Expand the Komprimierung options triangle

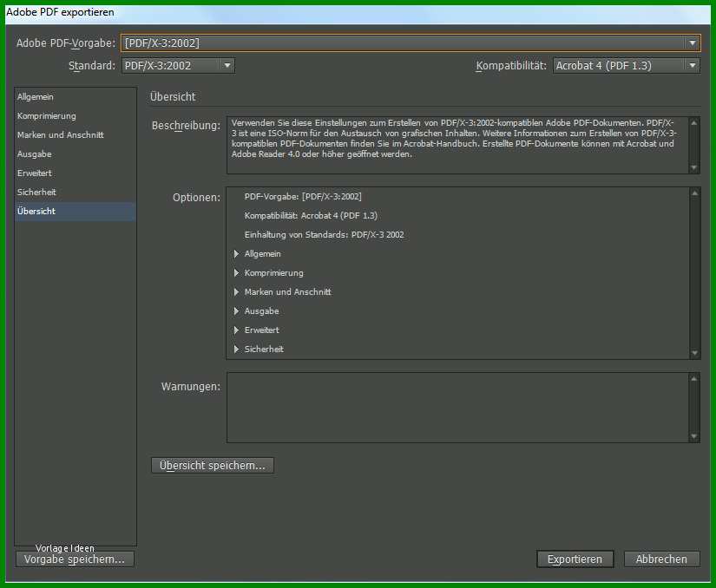coord(237,273)
